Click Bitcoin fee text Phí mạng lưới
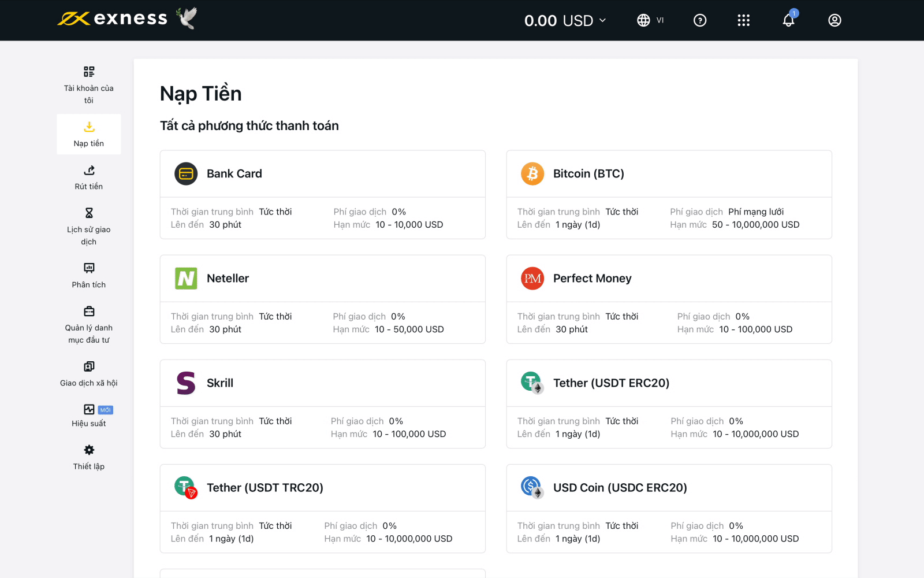 point(756,212)
